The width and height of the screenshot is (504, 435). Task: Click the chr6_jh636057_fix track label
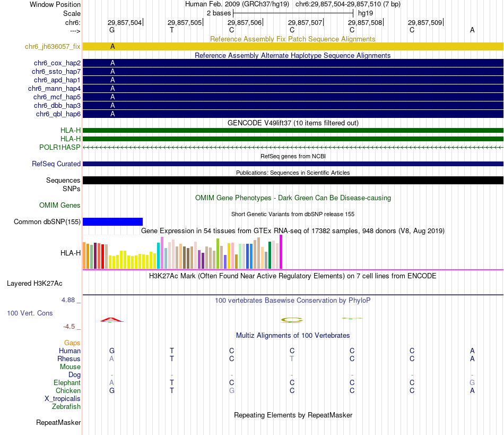pos(53,46)
